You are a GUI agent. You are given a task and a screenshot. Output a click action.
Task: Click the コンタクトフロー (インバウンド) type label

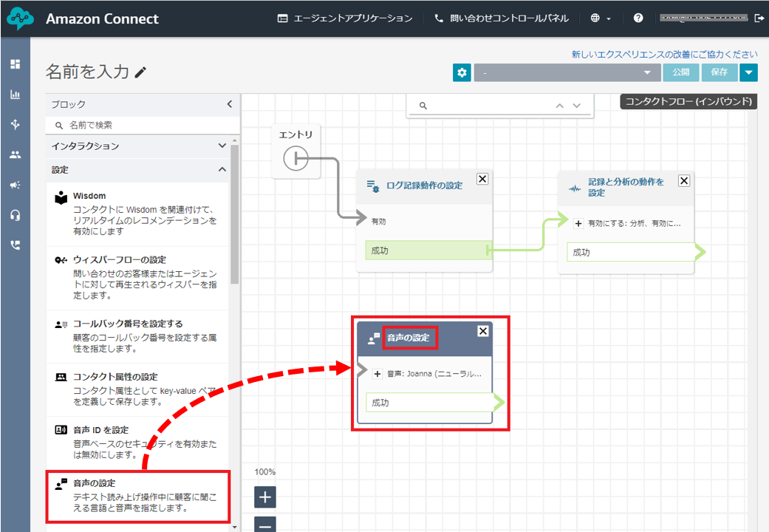[x=689, y=101]
